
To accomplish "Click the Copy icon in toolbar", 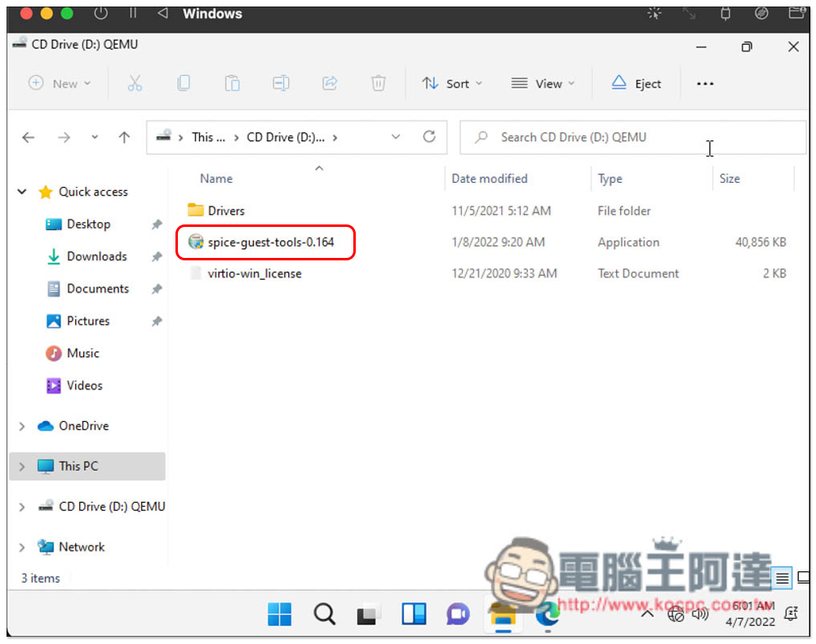I will coord(183,83).
